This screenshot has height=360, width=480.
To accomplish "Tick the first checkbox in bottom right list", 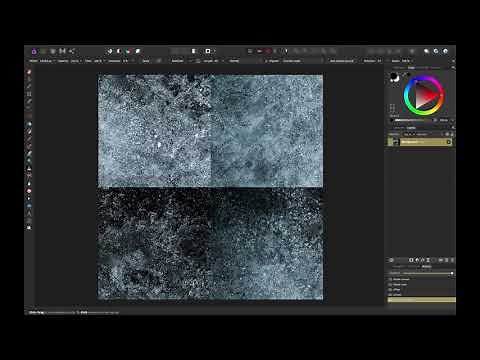I will click(x=390, y=279).
